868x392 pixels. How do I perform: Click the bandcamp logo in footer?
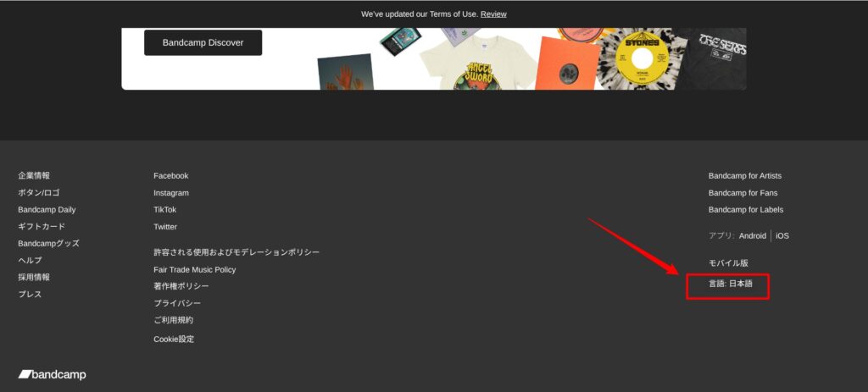52,375
